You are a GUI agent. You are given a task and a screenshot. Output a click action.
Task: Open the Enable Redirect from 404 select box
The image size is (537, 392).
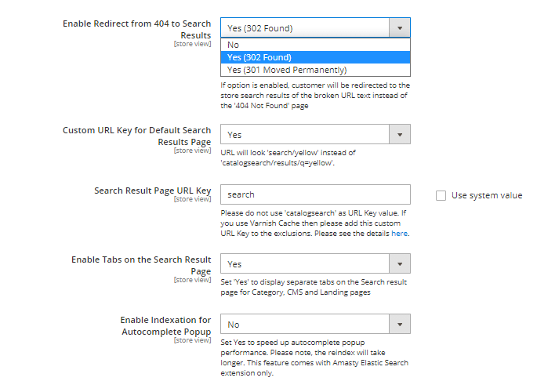click(305, 28)
